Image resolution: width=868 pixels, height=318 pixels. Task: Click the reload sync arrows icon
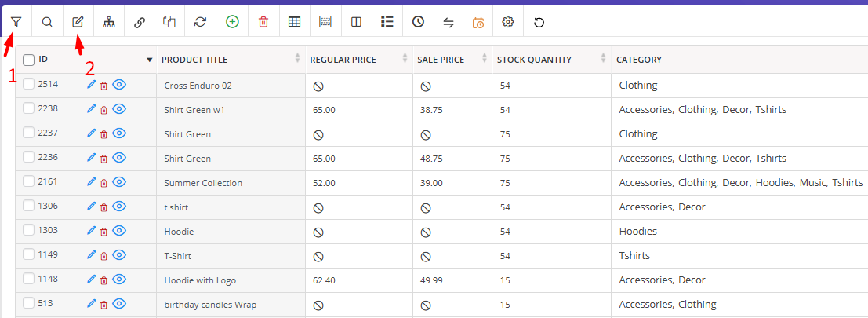(x=200, y=22)
